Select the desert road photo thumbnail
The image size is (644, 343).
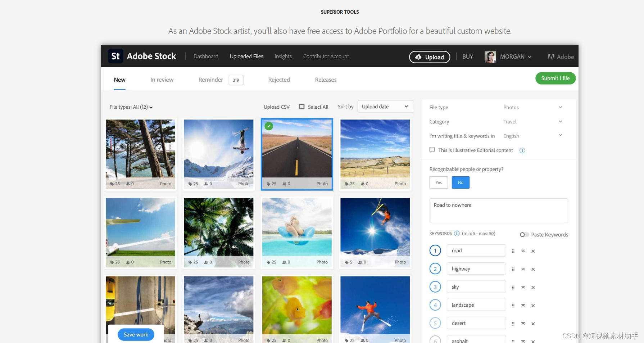pos(297,154)
